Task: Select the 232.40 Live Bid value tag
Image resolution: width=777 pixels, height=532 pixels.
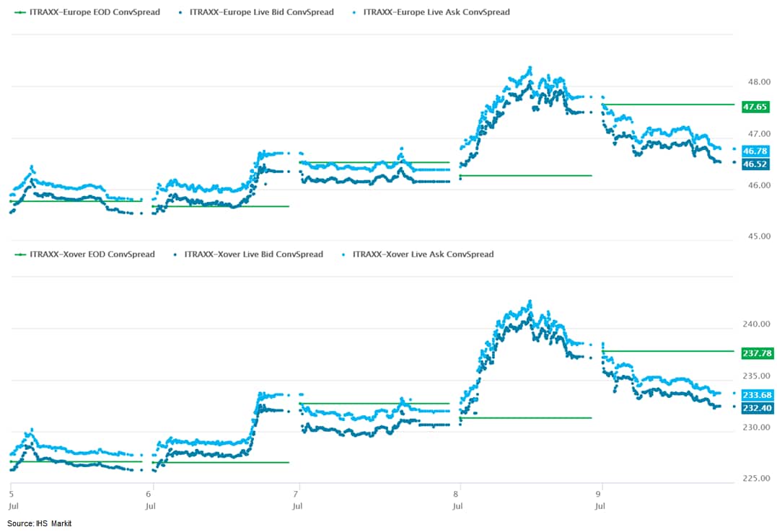Action: coord(757,408)
